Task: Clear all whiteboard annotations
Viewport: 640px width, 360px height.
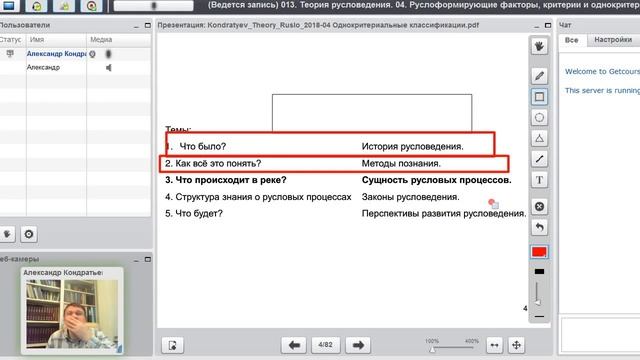Action: click(539, 207)
